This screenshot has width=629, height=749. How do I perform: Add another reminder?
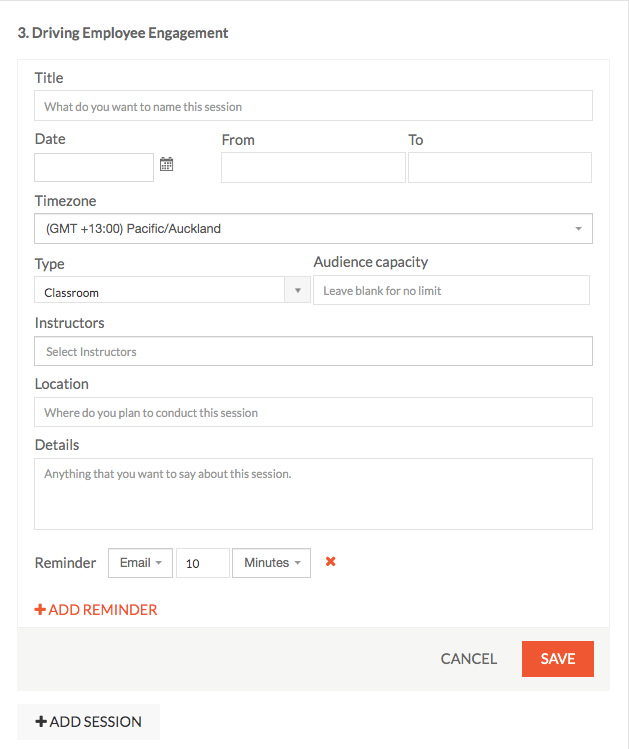[96, 610]
